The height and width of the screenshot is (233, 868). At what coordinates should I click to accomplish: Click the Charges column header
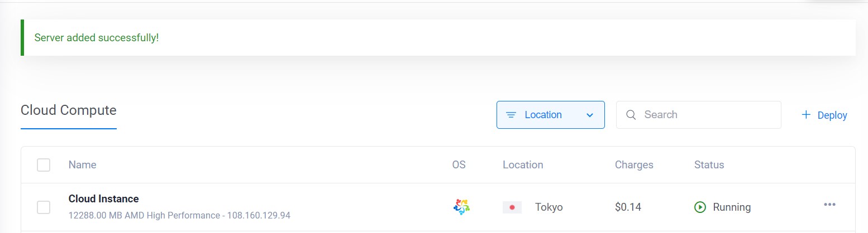point(634,165)
